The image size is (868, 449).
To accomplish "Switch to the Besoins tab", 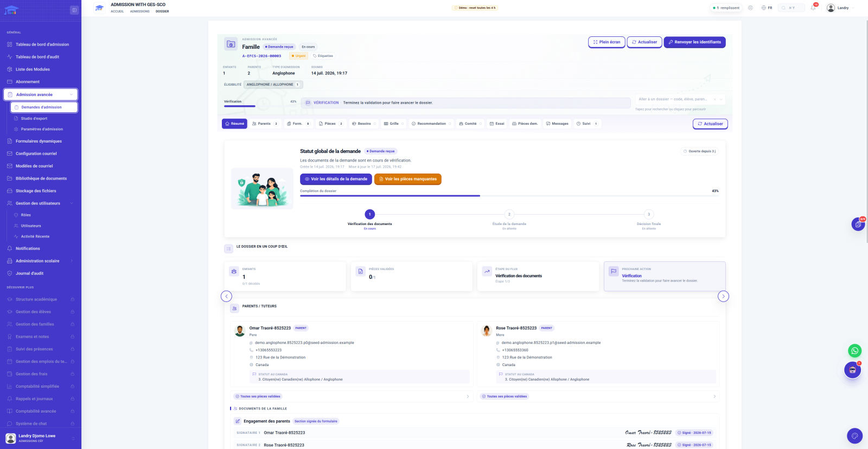I will (x=363, y=124).
